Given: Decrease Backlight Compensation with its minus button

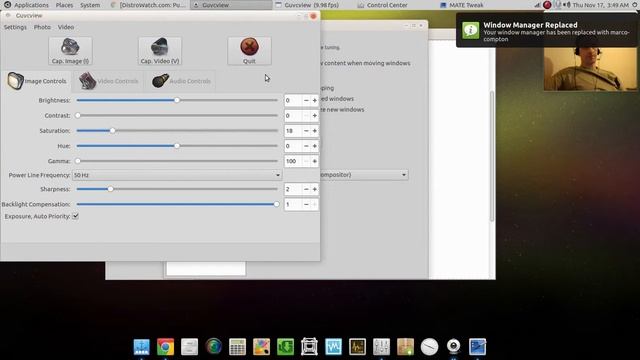Looking at the screenshot, I should 306,204.
